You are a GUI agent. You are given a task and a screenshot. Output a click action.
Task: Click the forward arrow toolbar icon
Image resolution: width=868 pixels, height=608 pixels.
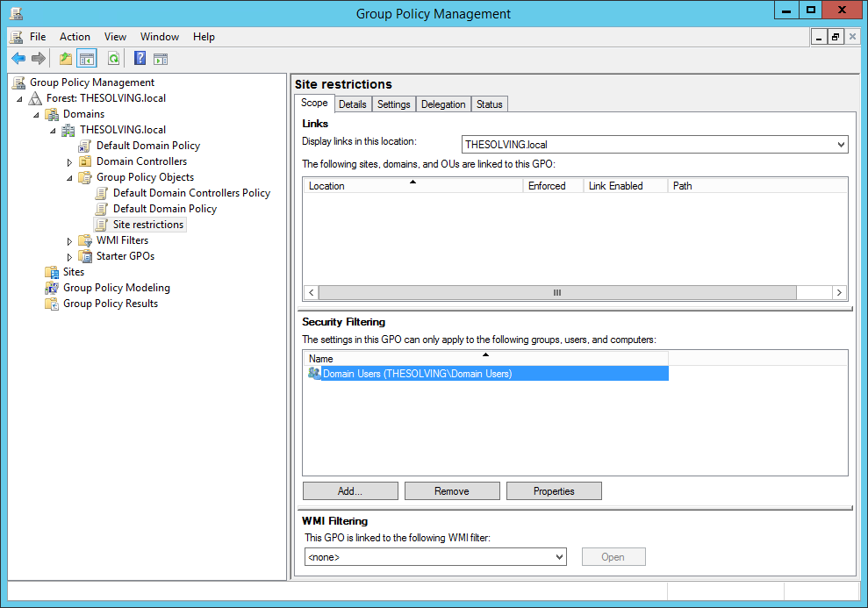39,58
